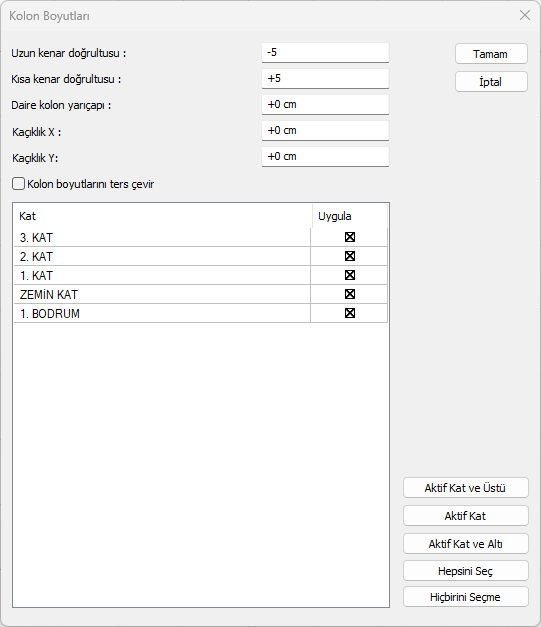
Task: Select all floors with Hepsini Seç
Action: [x=465, y=571]
